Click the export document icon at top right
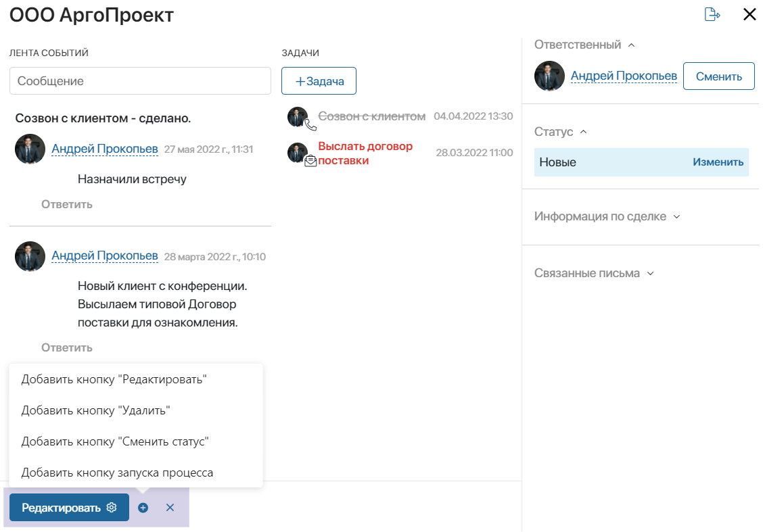 [x=712, y=15]
